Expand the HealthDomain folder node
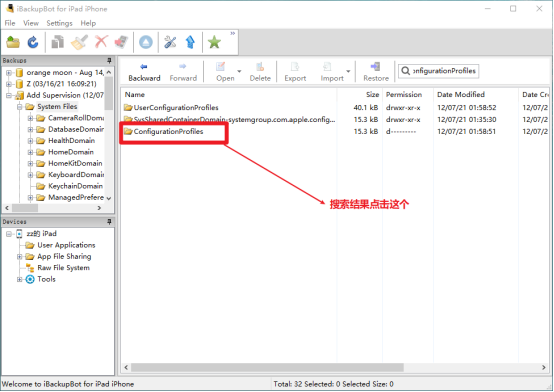The image size is (554, 392). coord(30,141)
